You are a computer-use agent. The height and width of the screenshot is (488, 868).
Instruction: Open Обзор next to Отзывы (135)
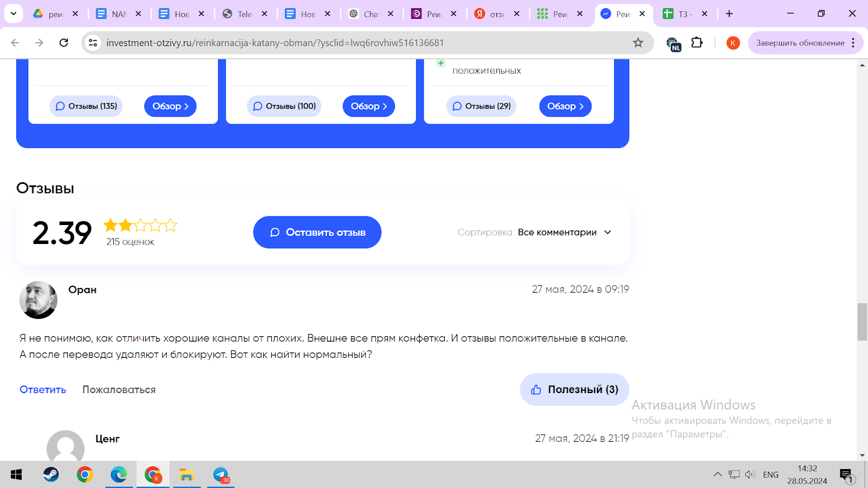(x=170, y=106)
